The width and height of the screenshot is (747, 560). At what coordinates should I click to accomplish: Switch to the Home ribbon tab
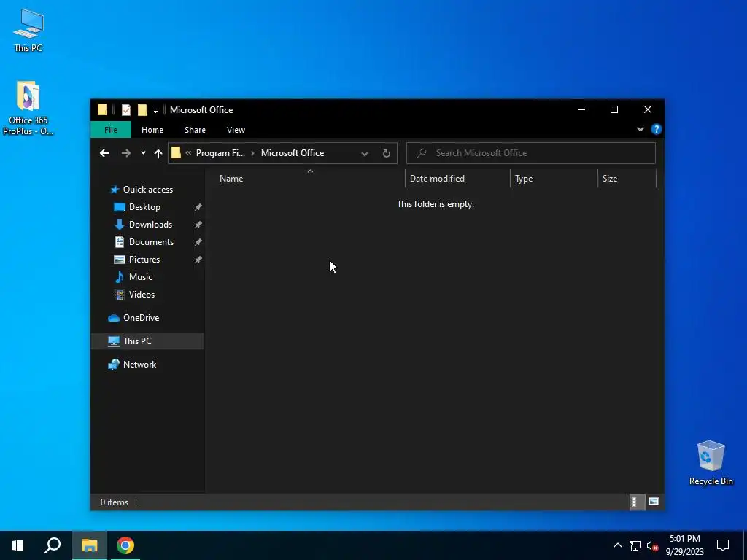click(x=152, y=130)
